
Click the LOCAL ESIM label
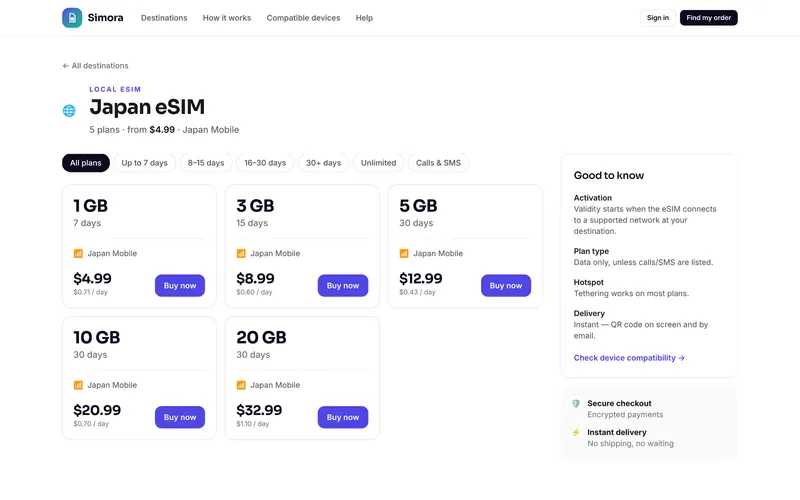point(115,89)
